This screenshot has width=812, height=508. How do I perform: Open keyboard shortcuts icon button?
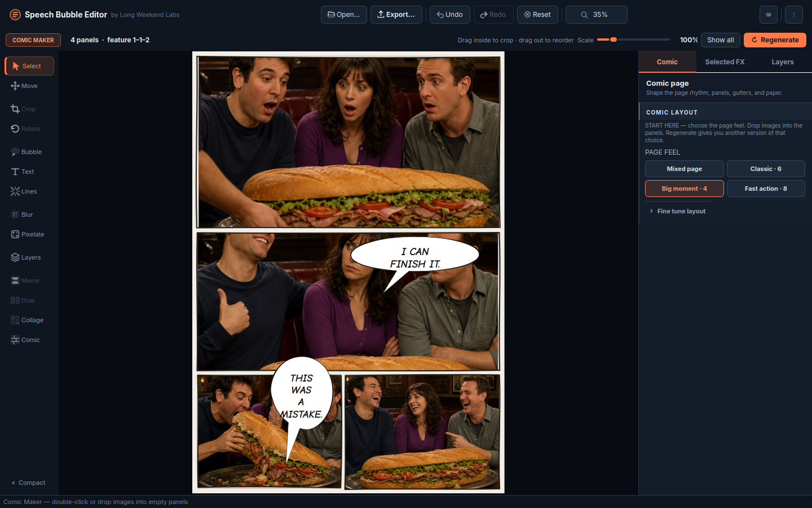coord(769,15)
